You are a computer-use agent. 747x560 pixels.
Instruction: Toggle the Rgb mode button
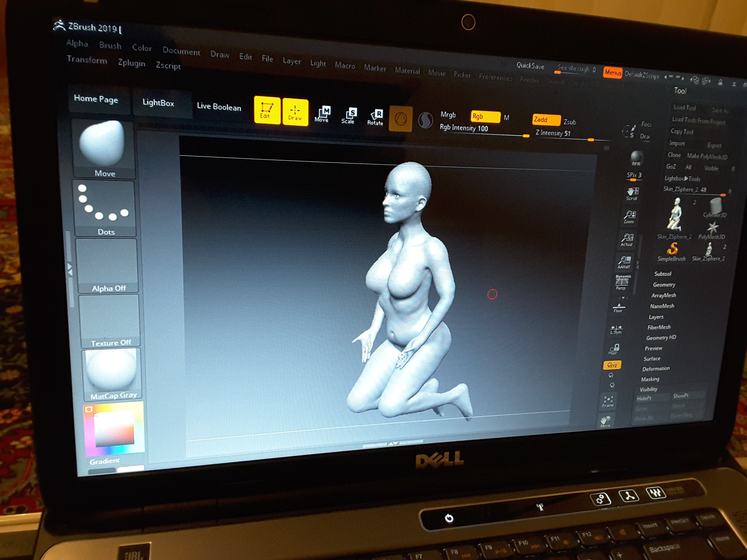coord(485,116)
